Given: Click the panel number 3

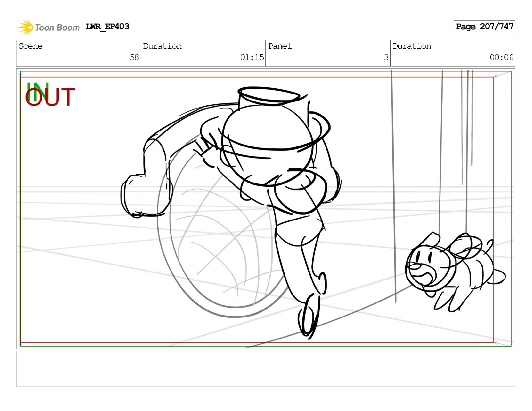Looking at the screenshot, I should tap(386, 57).
